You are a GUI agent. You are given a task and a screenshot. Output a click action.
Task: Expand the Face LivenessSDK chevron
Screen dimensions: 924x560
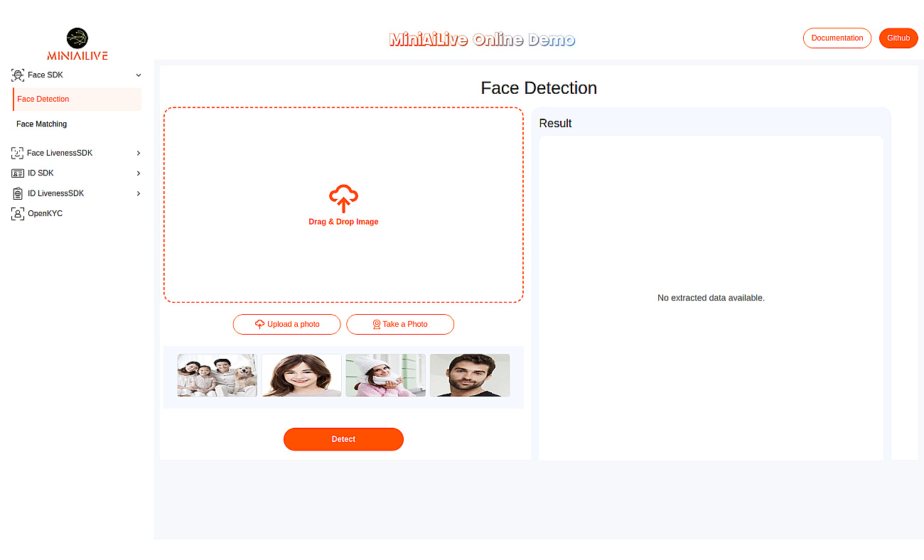(139, 153)
